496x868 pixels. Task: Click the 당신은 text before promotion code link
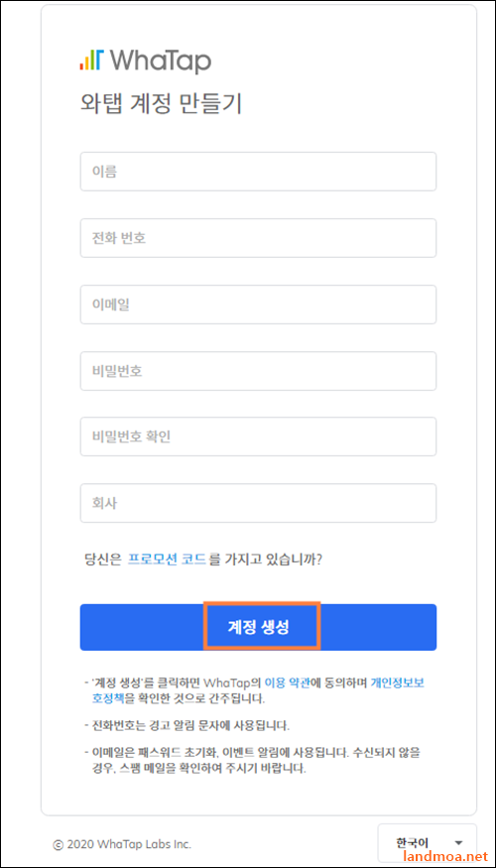pyautogui.click(x=102, y=558)
